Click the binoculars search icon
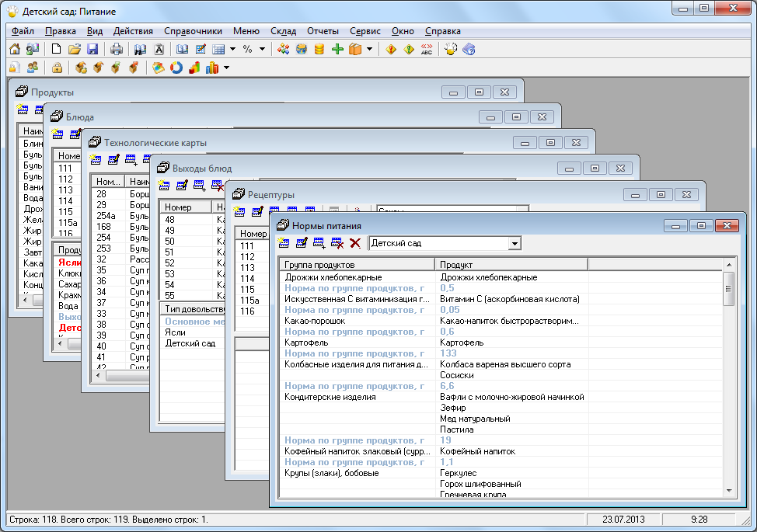Viewport: 757px width, 532px height. coord(140,49)
